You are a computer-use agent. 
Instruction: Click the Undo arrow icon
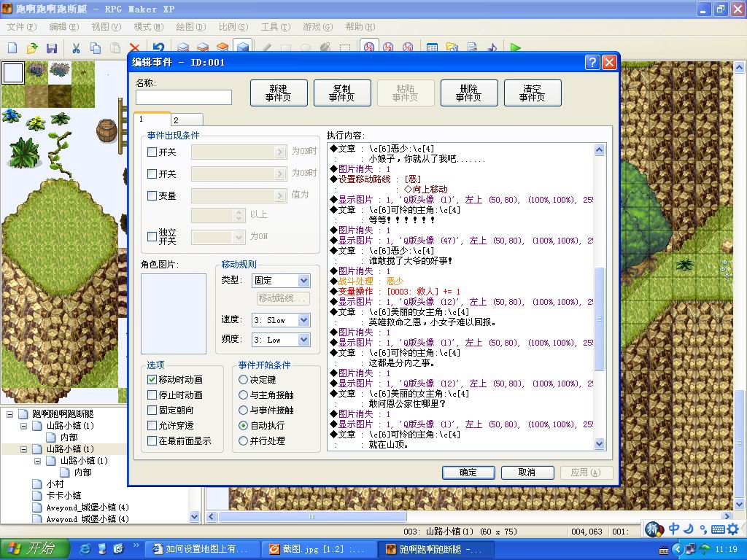158,47
